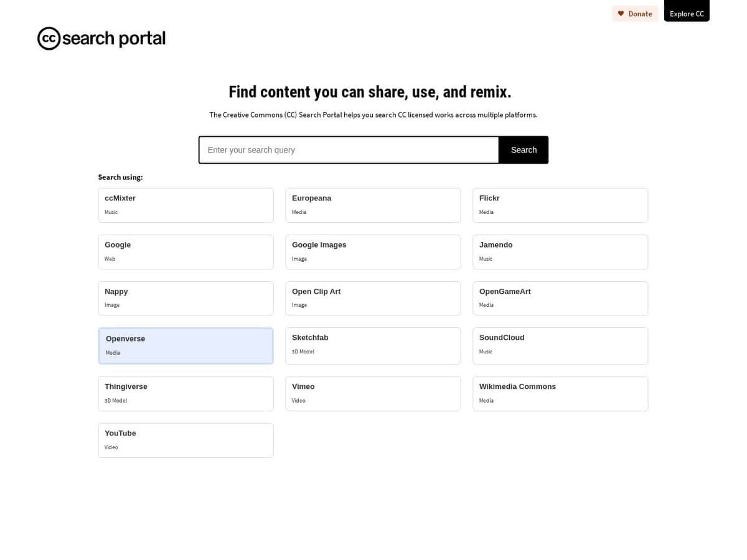The width and height of the screenshot is (747, 560).
Task: Click the black Search button
Action: tap(524, 150)
